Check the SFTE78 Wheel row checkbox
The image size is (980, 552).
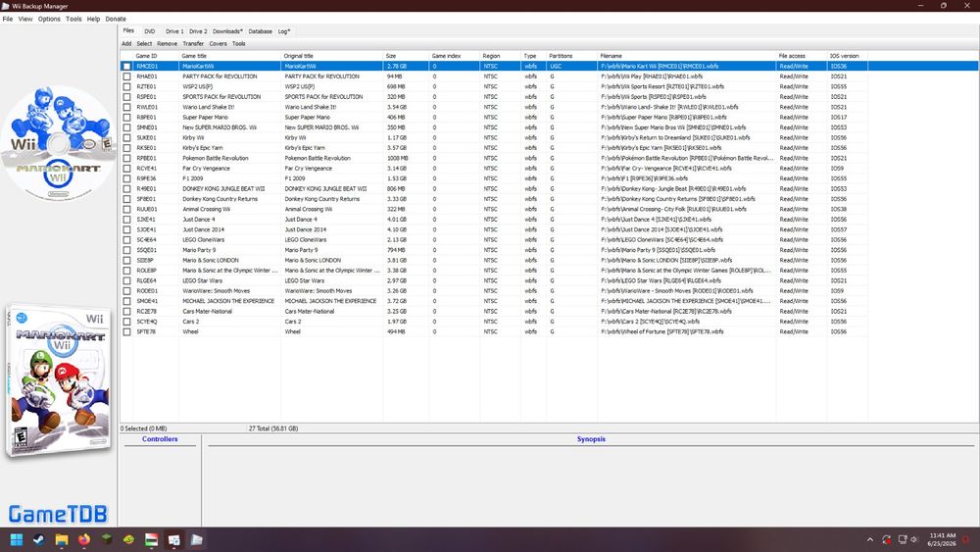pyautogui.click(x=126, y=332)
